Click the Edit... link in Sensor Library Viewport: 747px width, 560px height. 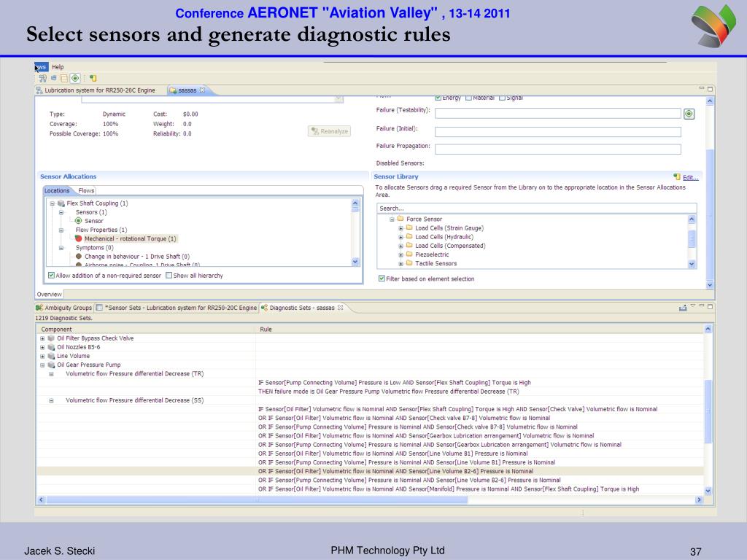pyautogui.click(x=690, y=177)
